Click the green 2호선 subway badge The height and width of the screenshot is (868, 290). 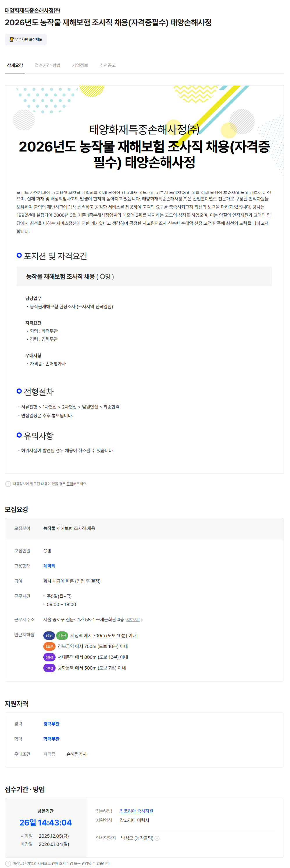point(62,635)
